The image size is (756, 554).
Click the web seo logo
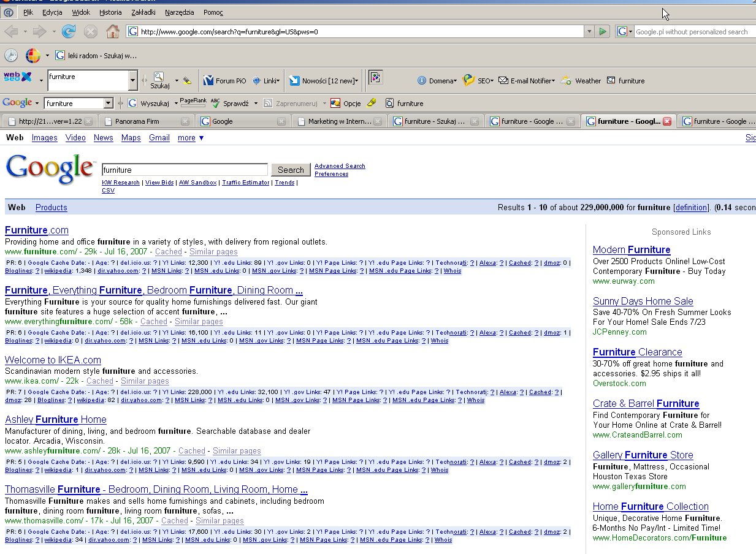click(18, 77)
